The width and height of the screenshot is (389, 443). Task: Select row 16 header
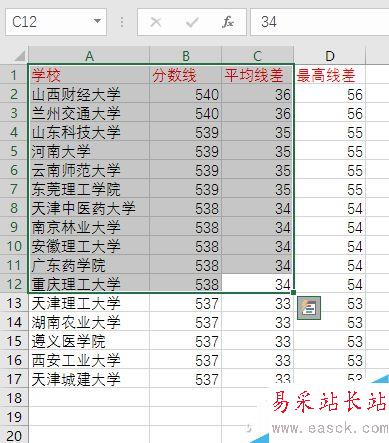[x=14, y=360]
